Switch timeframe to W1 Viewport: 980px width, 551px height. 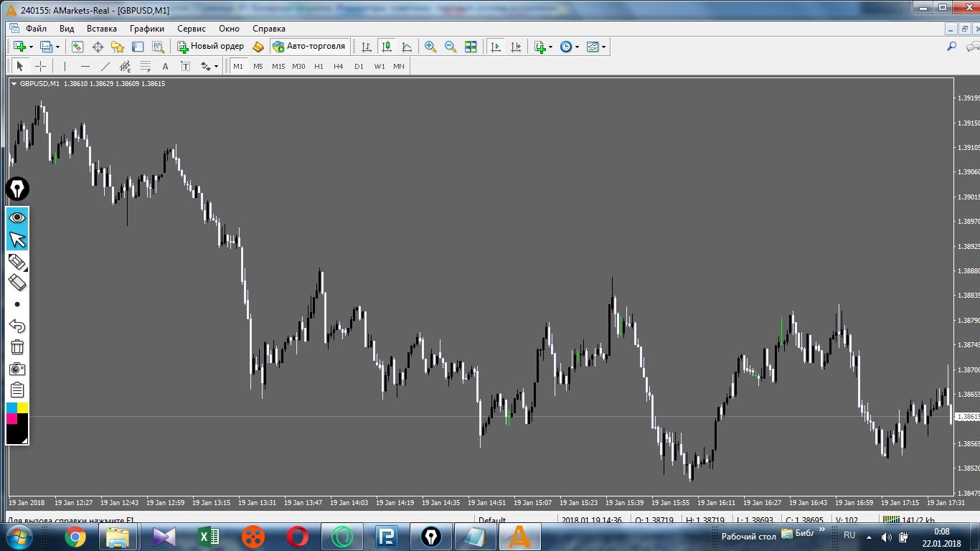[379, 66]
